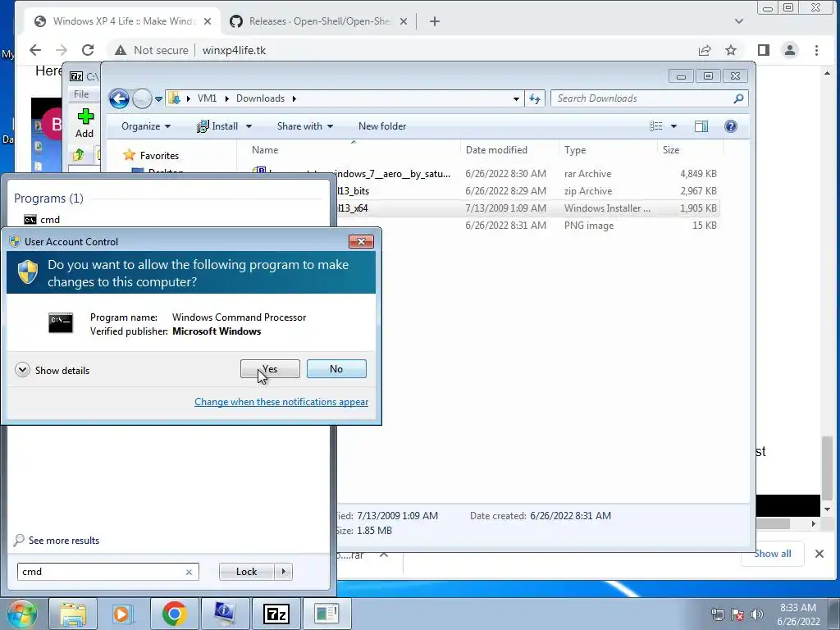Open Windows Explorer from taskbar

tap(73, 614)
